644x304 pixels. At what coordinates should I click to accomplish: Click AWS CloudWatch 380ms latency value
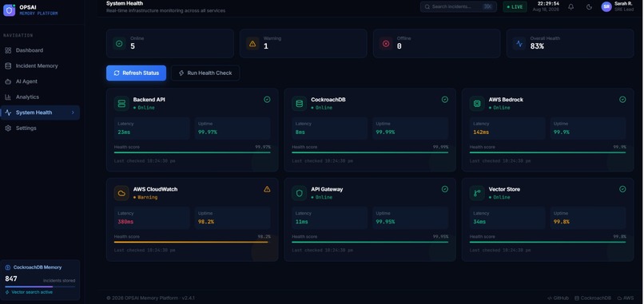(x=125, y=222)
